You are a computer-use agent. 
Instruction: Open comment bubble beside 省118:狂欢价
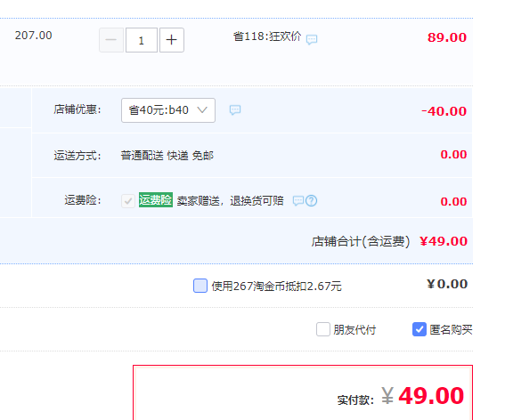312,39
